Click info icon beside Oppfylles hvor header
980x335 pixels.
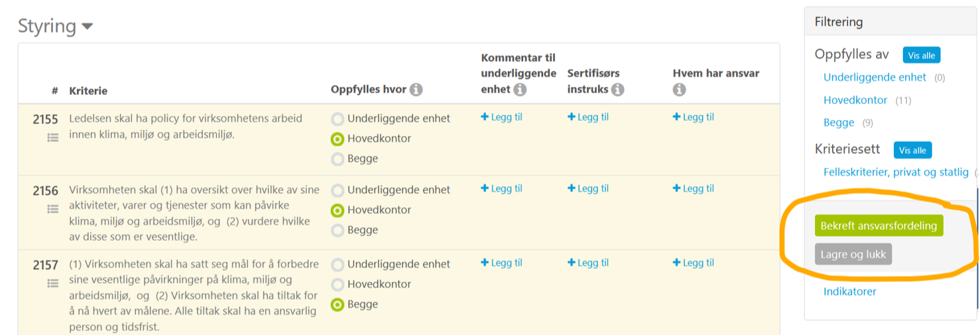click(416, 90)
